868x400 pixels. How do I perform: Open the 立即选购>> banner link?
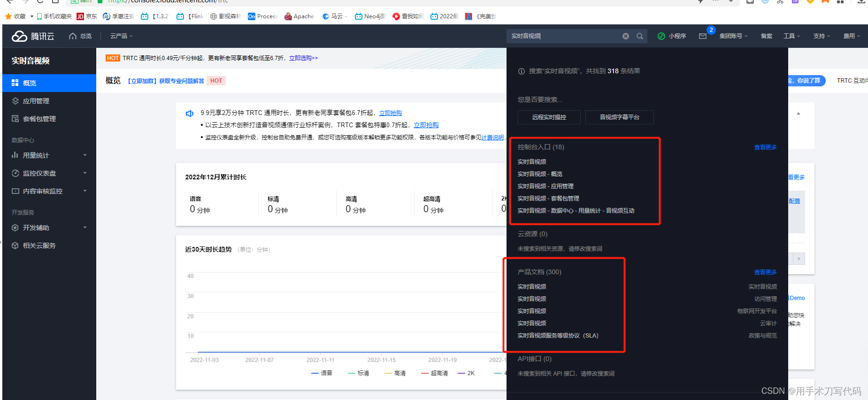(x=303, y=58)
